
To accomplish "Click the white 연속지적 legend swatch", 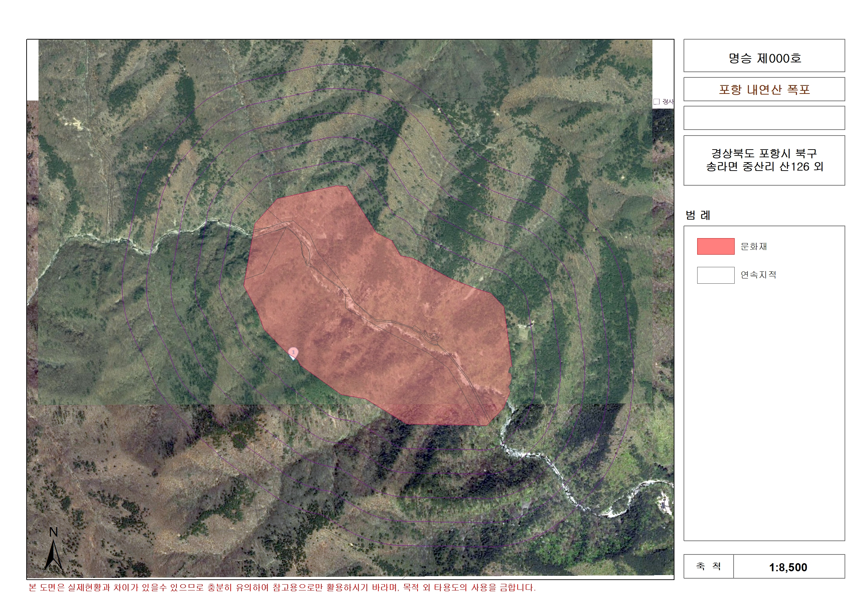I will (715, 275).
